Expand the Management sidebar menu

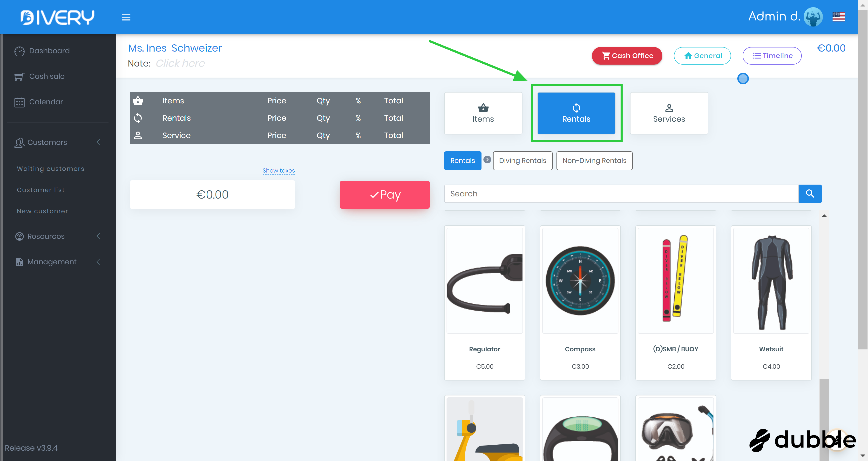tap(52, 262)
